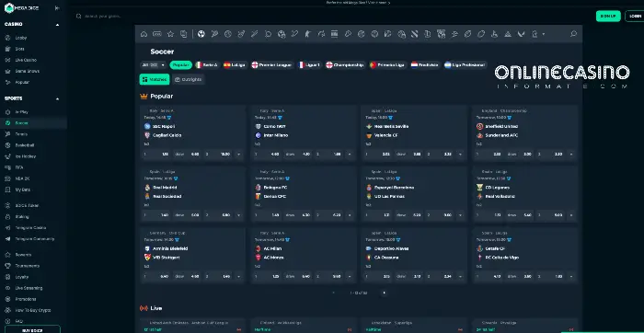
Task: Click the live icon in sports toolbar
Action: point(157,34)
